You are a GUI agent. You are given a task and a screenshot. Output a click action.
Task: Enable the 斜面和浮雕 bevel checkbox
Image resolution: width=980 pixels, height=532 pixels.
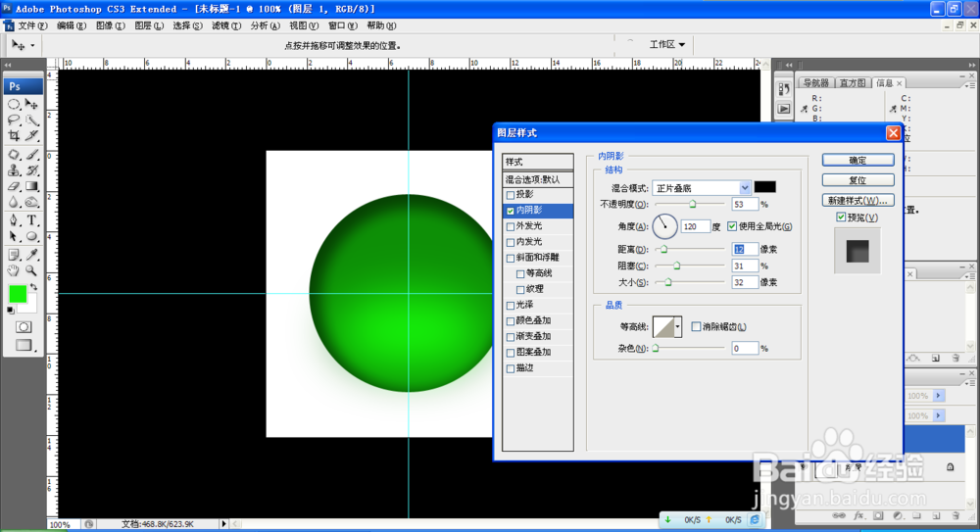pos(511,258)
